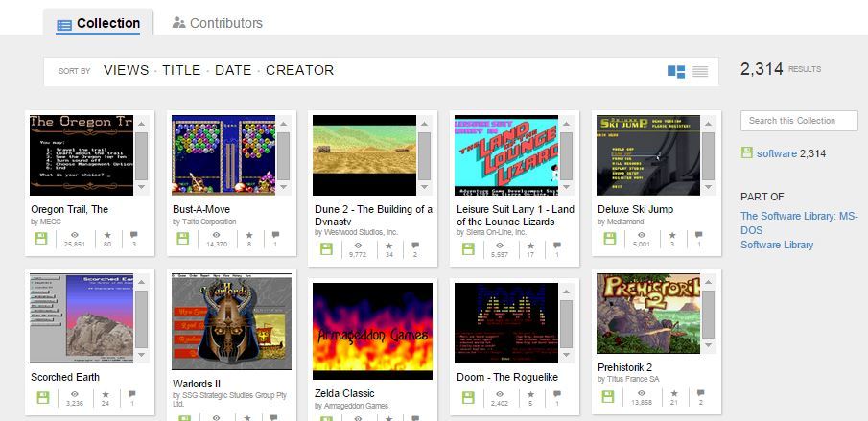Click the floppy icon on Dune 2 card
This screenshot has width=868, height=421.
(x=326, y=249)
